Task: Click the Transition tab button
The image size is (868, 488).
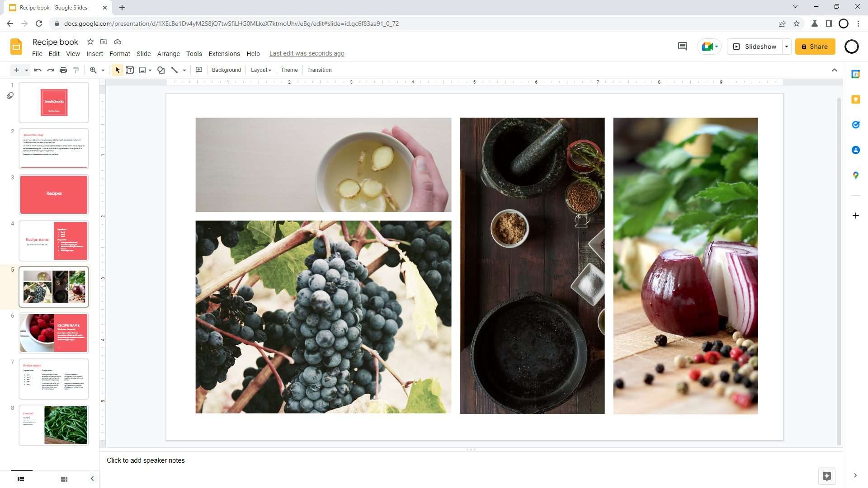Action: (320, 70)
